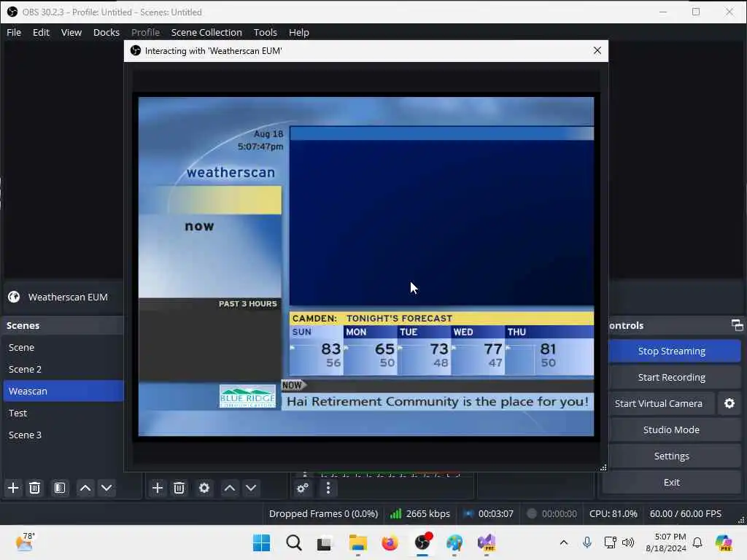Toggle Studio Mode
Viewport: 747px width, 560px height.
click(671, 429)
